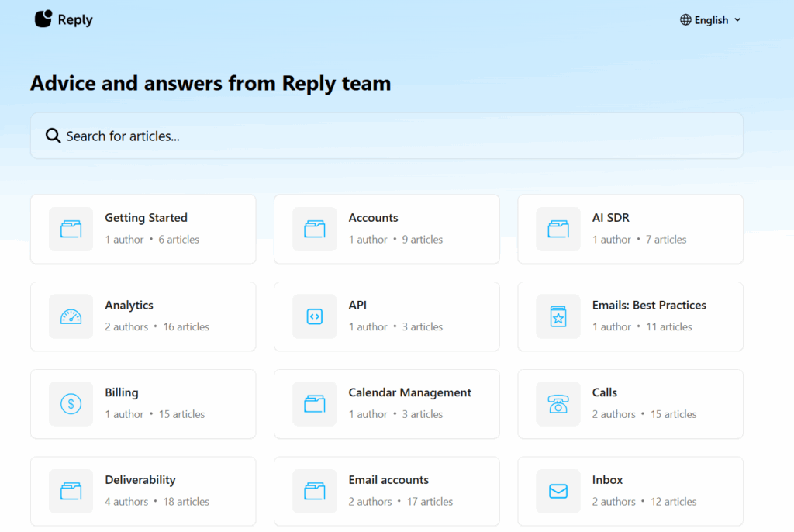Select the Calls telephone icon
The image size is (794, 532).
coord(558,404)
